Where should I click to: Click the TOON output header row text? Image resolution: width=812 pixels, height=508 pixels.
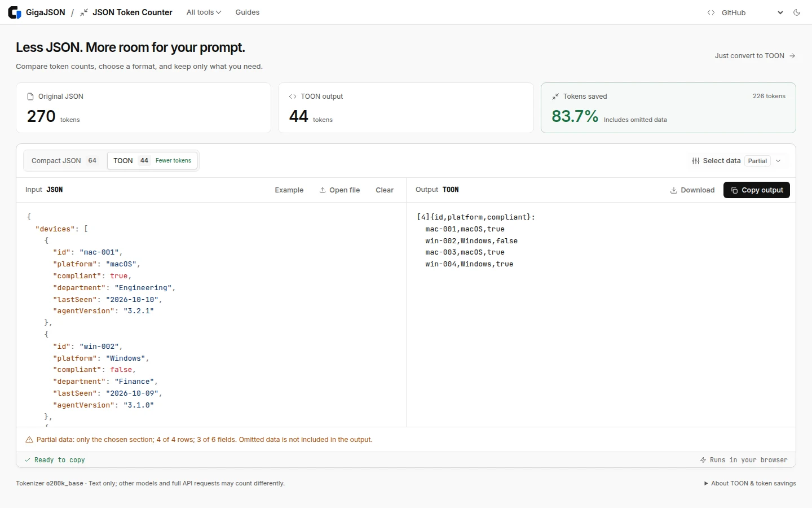pyautogui.click(x=476, y=217)
